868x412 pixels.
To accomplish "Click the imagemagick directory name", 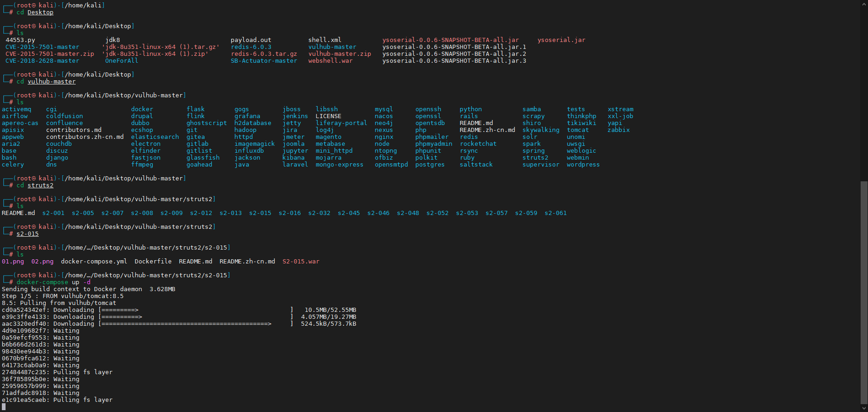I will (x=255, y=144).
